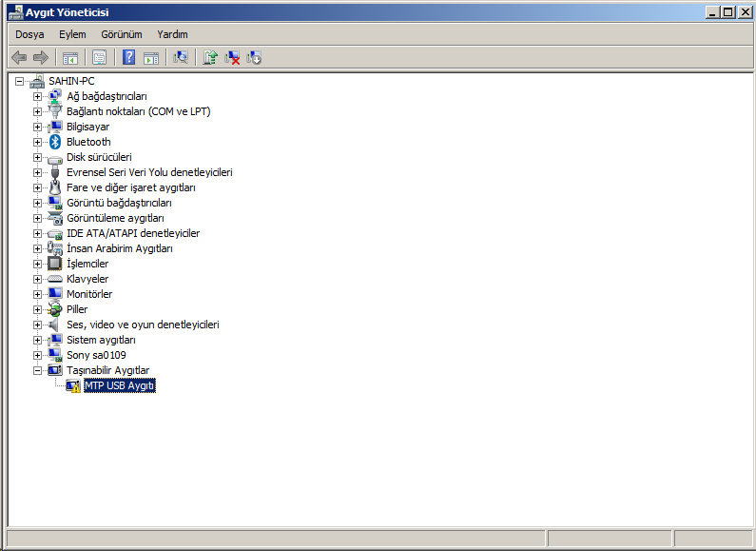This screenshot has width=756, height=551.
Task: Select the Klavyeler keyboard icon
Action: pyautogui.click(x=55, y=279)
